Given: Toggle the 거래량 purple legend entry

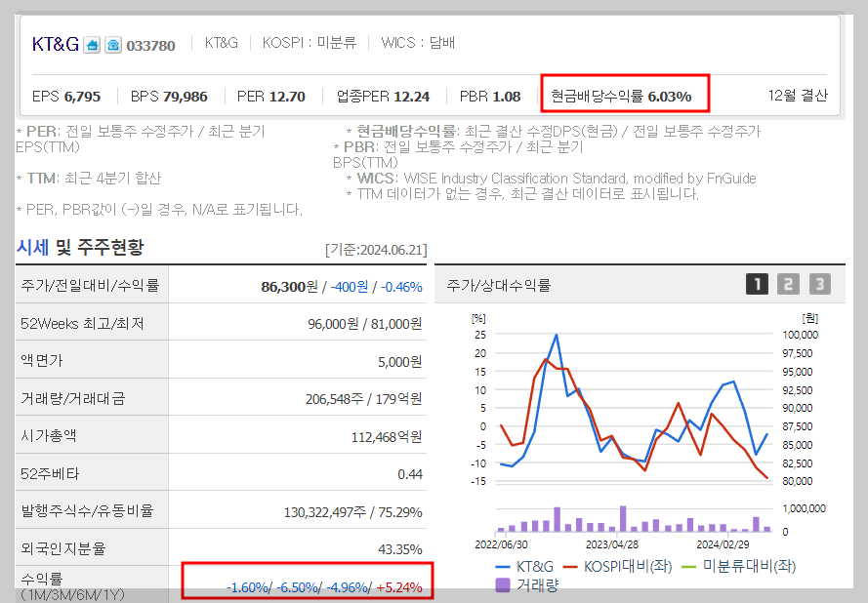Looking at the screenshot, I should click(x=526, y=584).
